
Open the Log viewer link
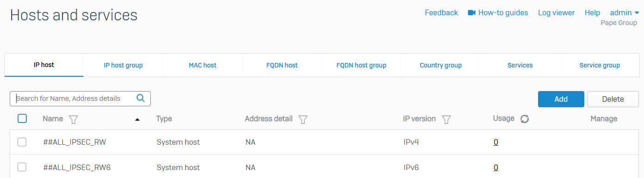point(557,12)
